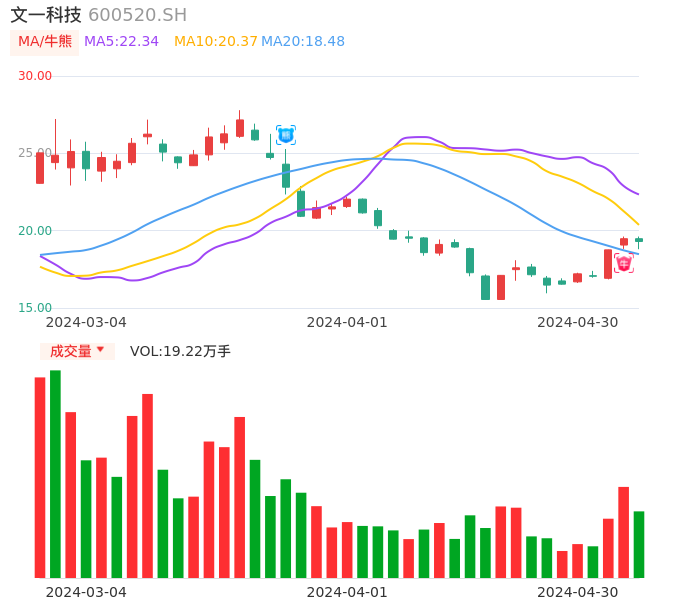The width and height of the screenshot is (686, 606).
Task: Click the first red volume bar
Action: point(40,477)
